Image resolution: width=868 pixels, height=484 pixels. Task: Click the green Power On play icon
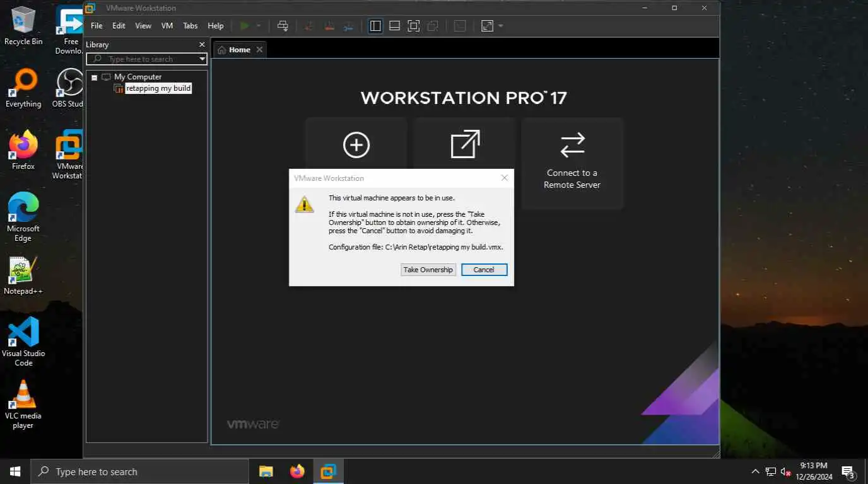[x=244, y=26]
